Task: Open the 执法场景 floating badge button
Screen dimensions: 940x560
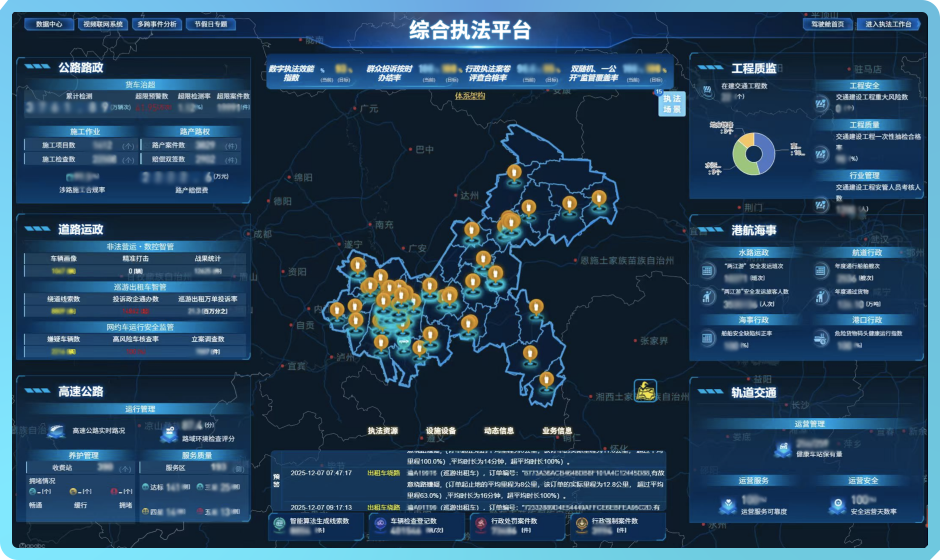Action: (x=672, y=104)
